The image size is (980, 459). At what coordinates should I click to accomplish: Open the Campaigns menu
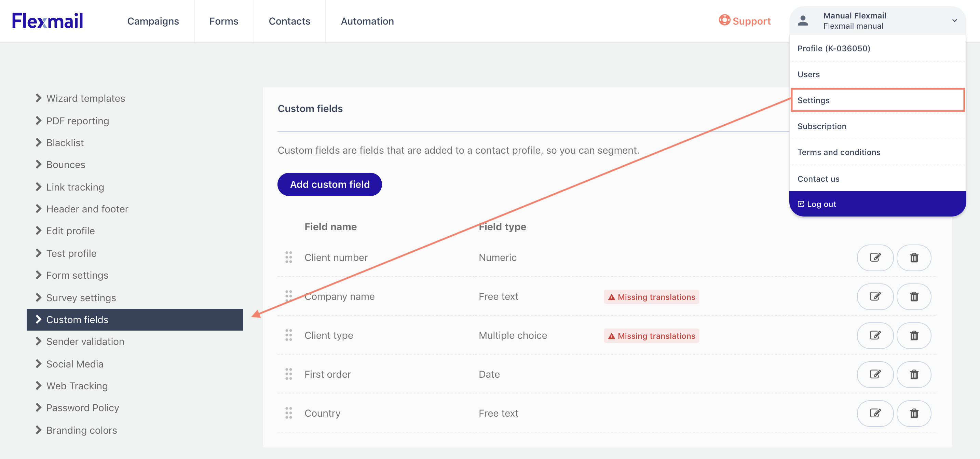click(x=153, y=21)
